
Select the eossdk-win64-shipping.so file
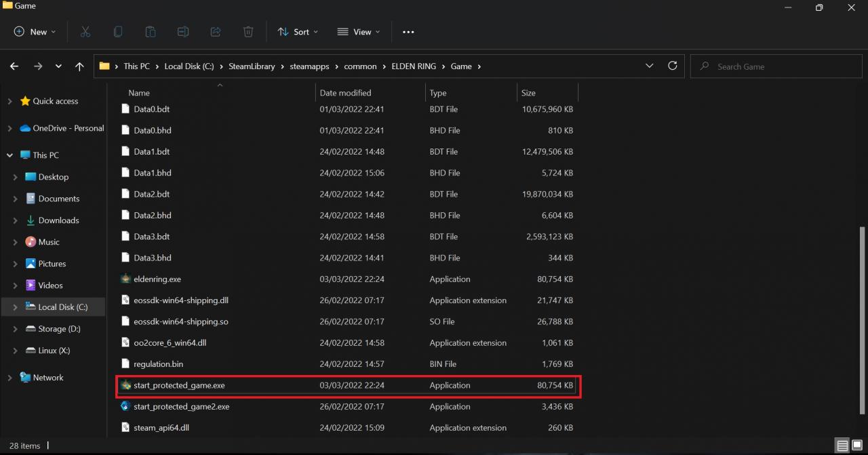pyautogui.click(x=347, y=321)
